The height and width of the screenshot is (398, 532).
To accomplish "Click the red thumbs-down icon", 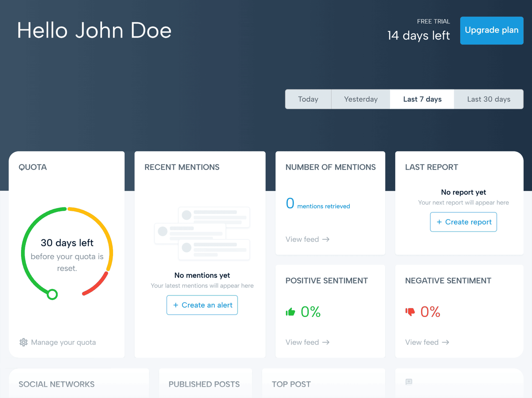I will coord(410,312).
